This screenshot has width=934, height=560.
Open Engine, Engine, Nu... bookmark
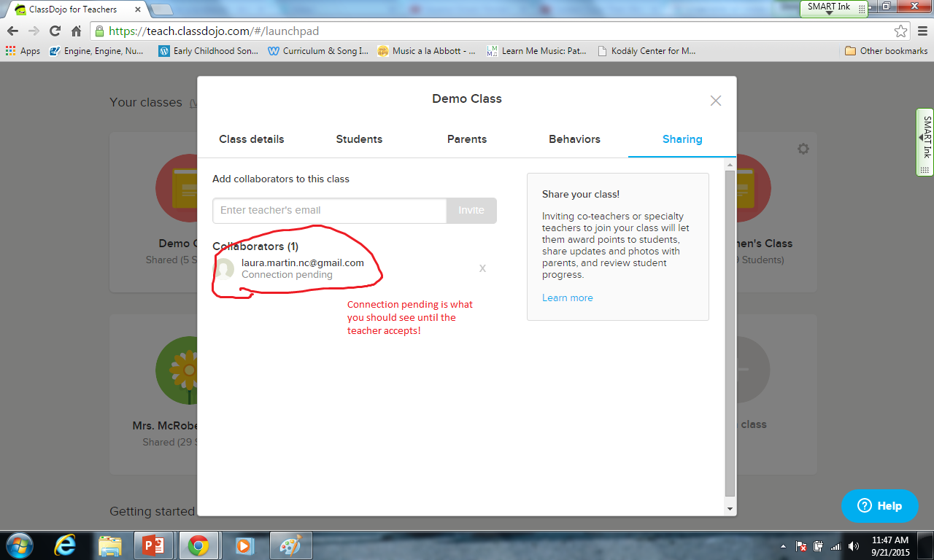coord(96,51)
